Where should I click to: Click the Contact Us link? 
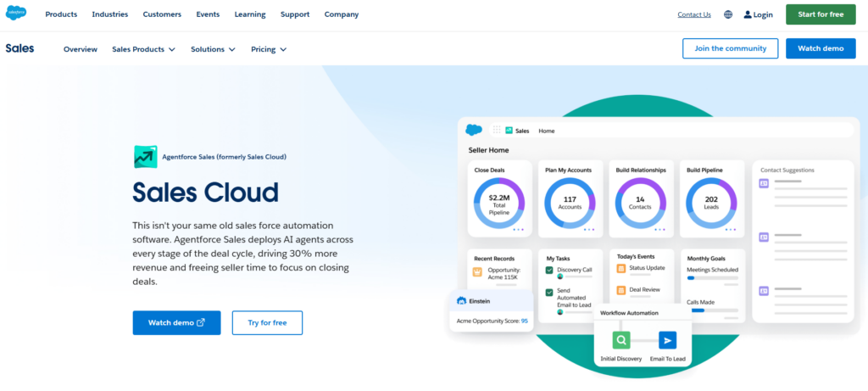[x=694, y=15]
